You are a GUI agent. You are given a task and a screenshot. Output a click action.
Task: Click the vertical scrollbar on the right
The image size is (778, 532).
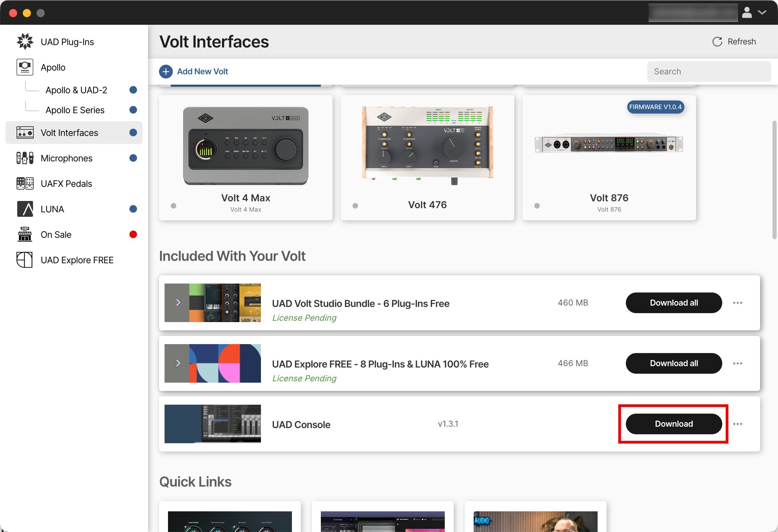[x=775, y=180]
